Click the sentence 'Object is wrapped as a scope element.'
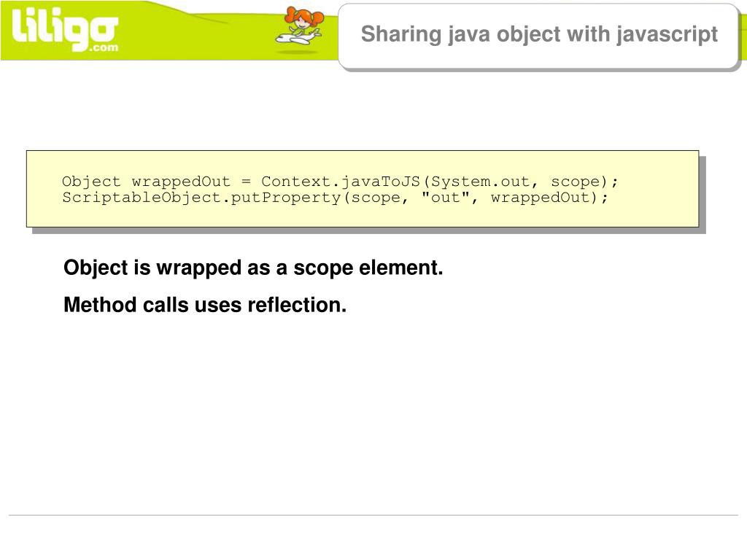747x560 pixels. (253, 268)
